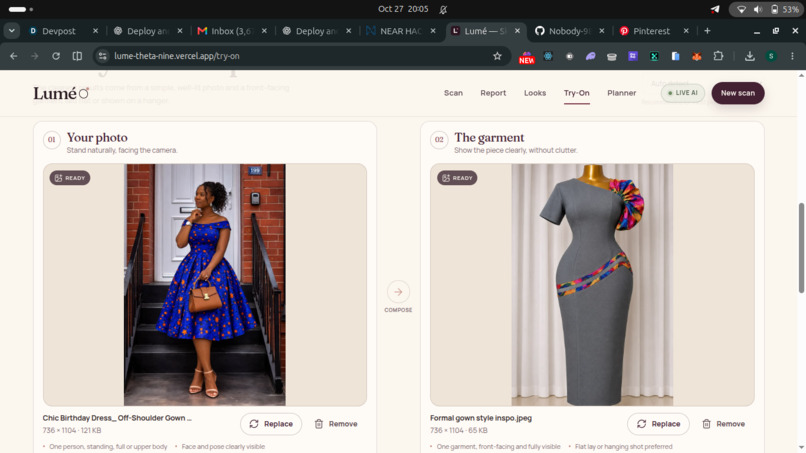Remove the Formal gown style inspo image
806x453 pixels.
click(723, 424)
